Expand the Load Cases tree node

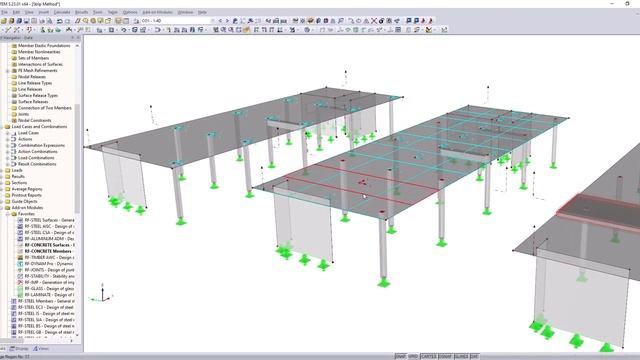tap(7, 133)
